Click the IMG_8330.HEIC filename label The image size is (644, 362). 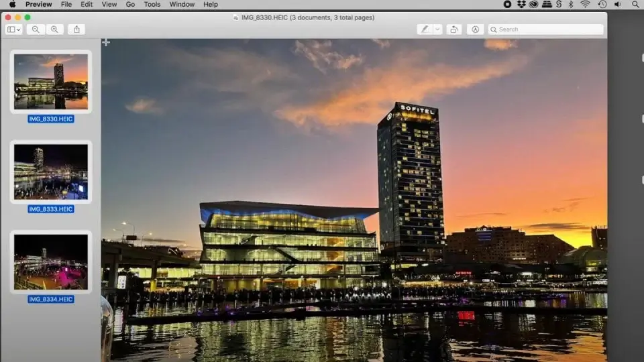click(x=51, y=119)
